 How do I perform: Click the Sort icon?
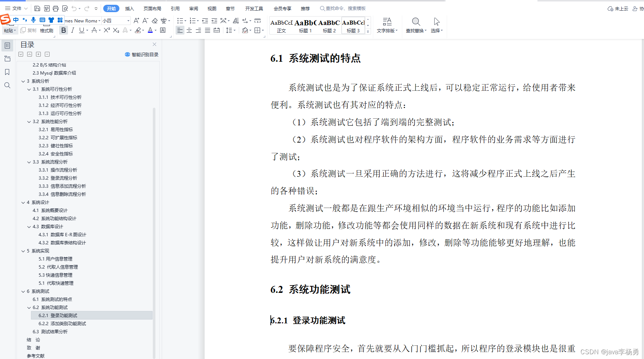(236, 21)
